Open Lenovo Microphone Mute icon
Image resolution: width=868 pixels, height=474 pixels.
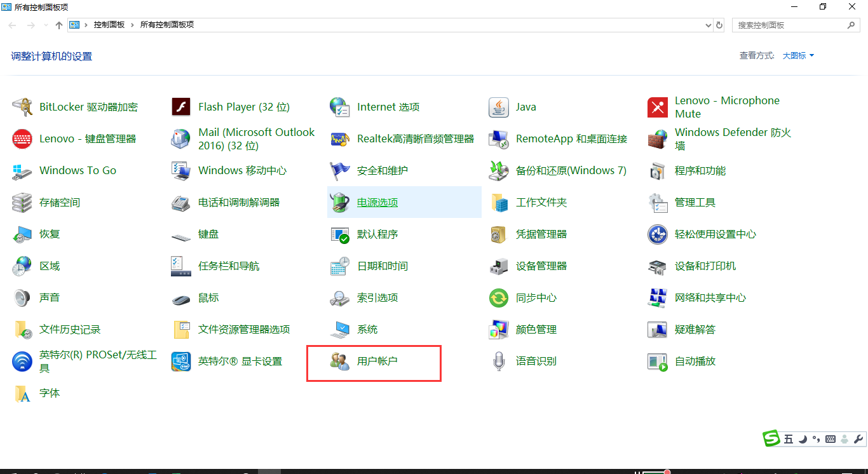[658, 107]
